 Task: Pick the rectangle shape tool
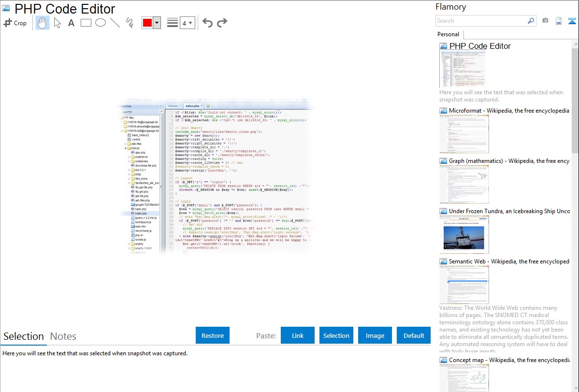[x=86, y=23]
